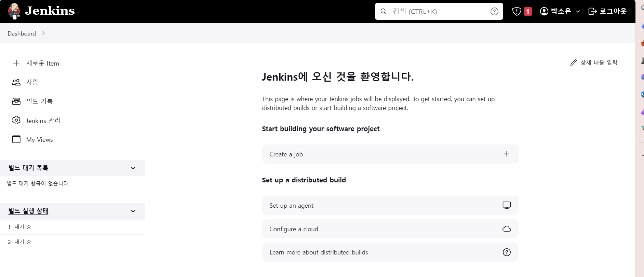Open the Jenkins home title link
The width and height of the screenshot is (644, 277).
coord(50,11)
